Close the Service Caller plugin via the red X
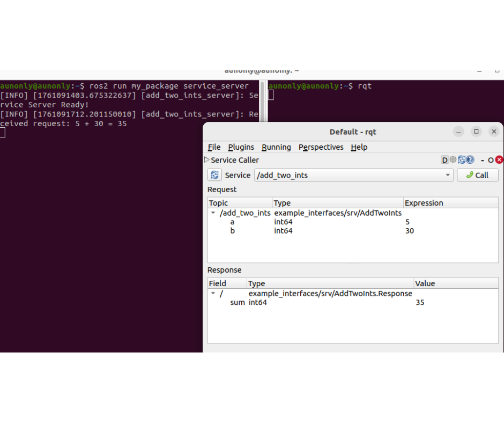Image resolution: width=504 pixels, height=423 pixels. tap(499, 160)
